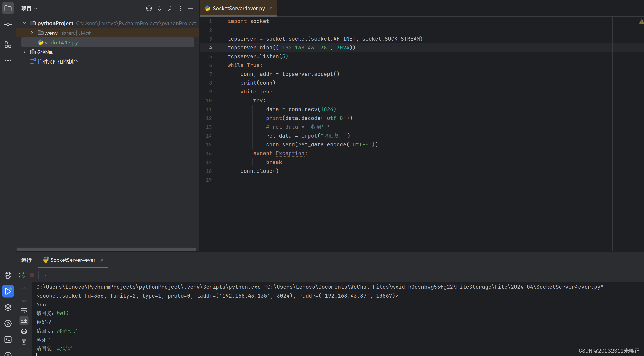This screenshot has height=356, width=644.
Task: Expand the 外部库 tree node
Action: (25, 52)
